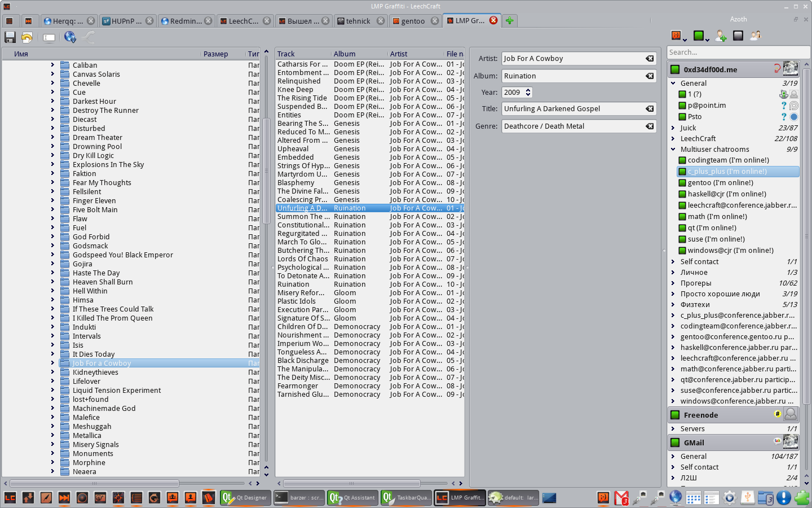The image size is (812, 508).
Task: Switch to the TaskbarQua taskbar entry
Action: (406, 498)
